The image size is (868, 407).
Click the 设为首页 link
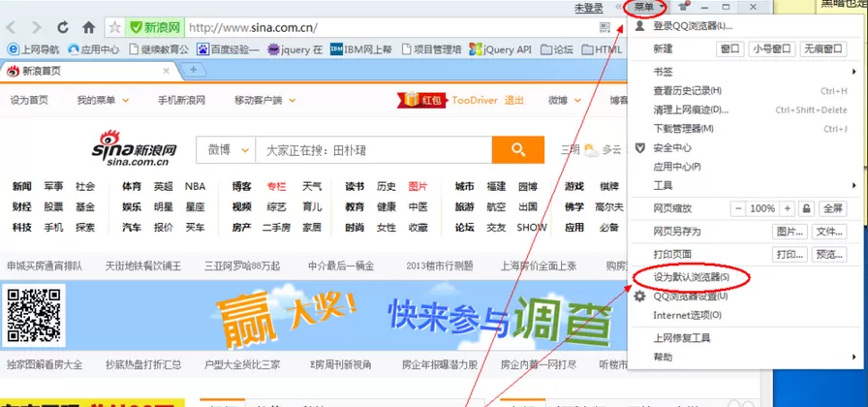pos(29,100)
